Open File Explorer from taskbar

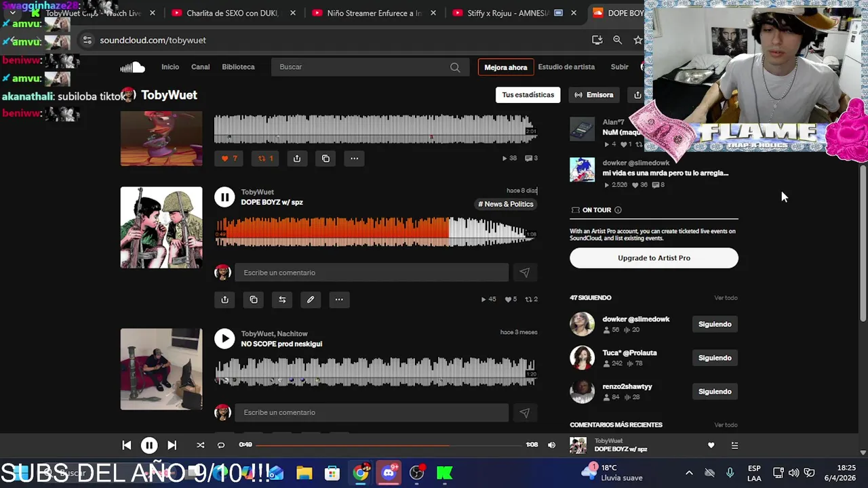304,472
